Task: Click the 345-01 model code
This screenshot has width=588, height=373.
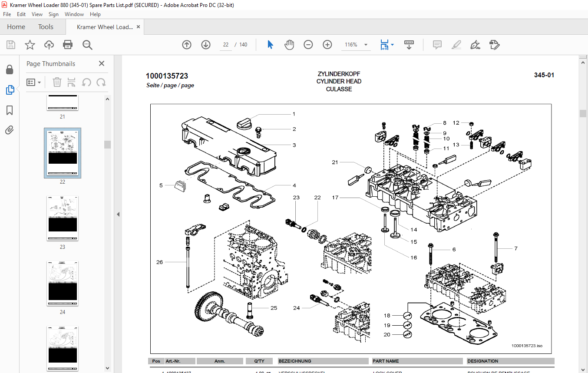Action: [x=544, y=75]
